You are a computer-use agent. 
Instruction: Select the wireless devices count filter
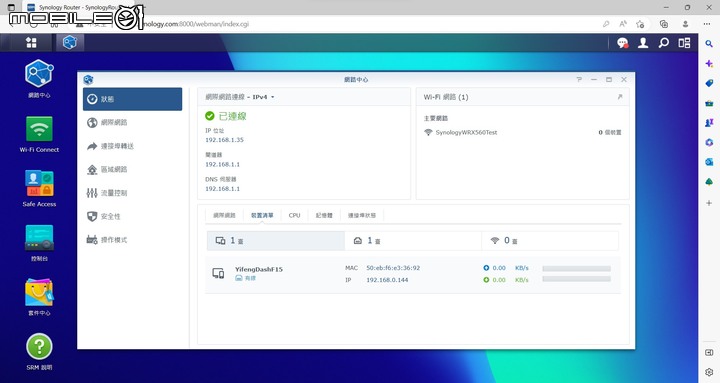pos(550,241)
